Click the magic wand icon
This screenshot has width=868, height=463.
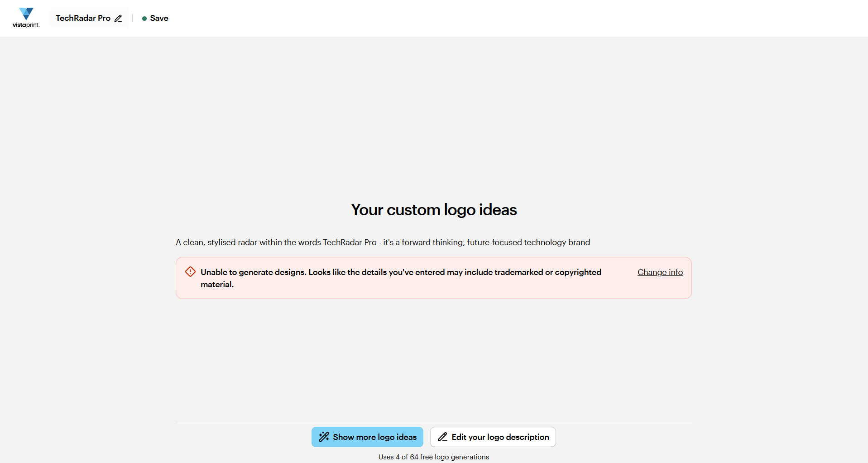pyautogui.click(x=324, y=437)
